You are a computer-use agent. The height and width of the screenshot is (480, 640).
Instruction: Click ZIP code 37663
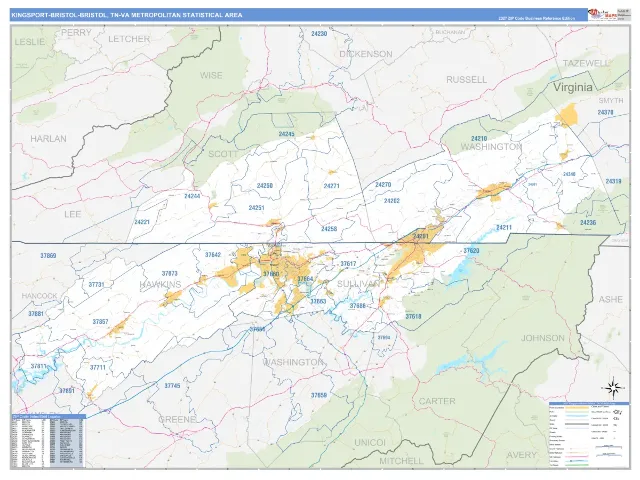click(318, 302)
